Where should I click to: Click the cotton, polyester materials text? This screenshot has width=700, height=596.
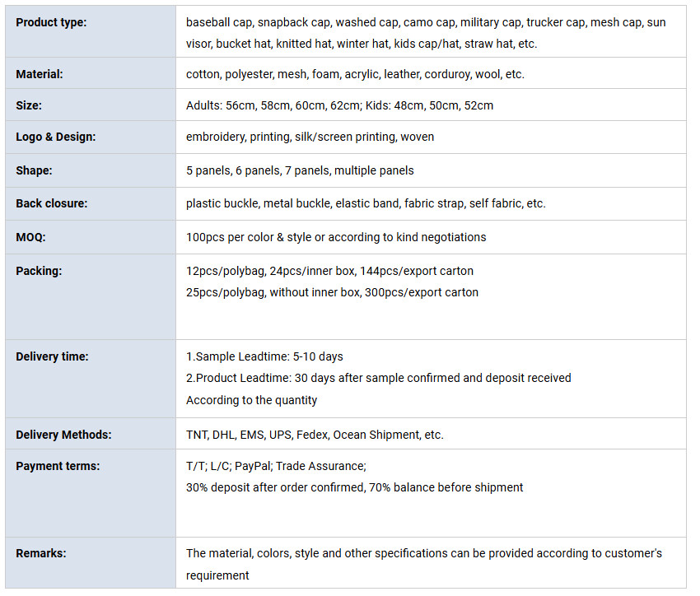[355, 74]
